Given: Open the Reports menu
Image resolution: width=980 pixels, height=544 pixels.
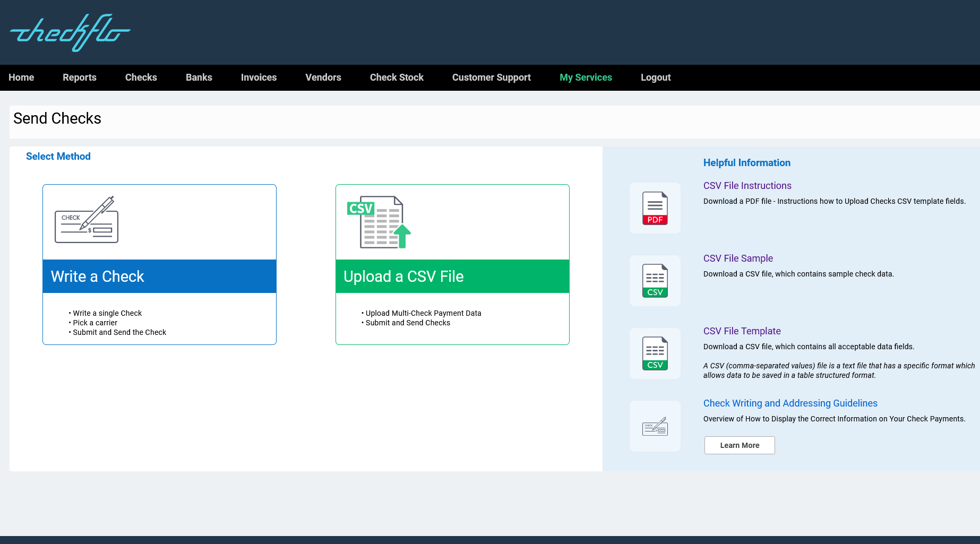Looking at the screenshot, I should [x=80, y=77].
